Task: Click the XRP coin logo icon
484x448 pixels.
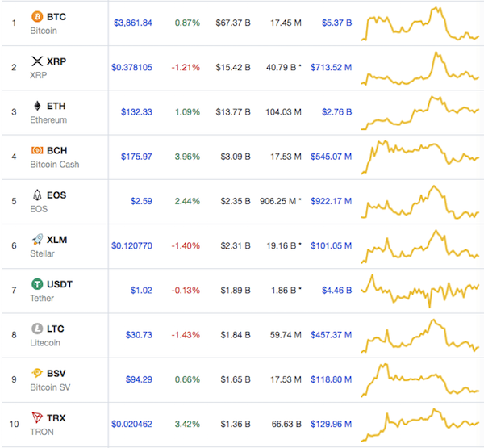Action: (x=36, y=61)
